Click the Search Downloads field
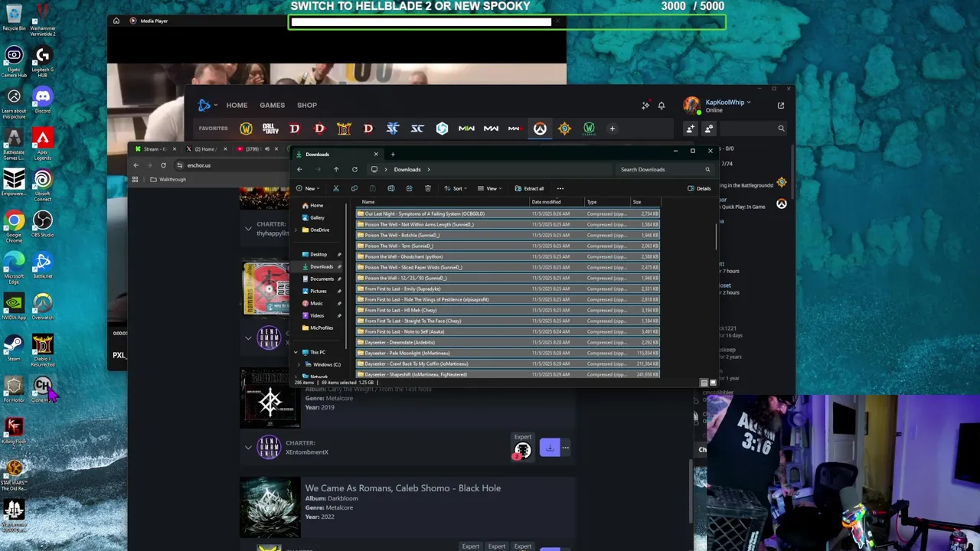Image resolution: width=980 pixels, height=551 pixels. [x=665, y=169]
